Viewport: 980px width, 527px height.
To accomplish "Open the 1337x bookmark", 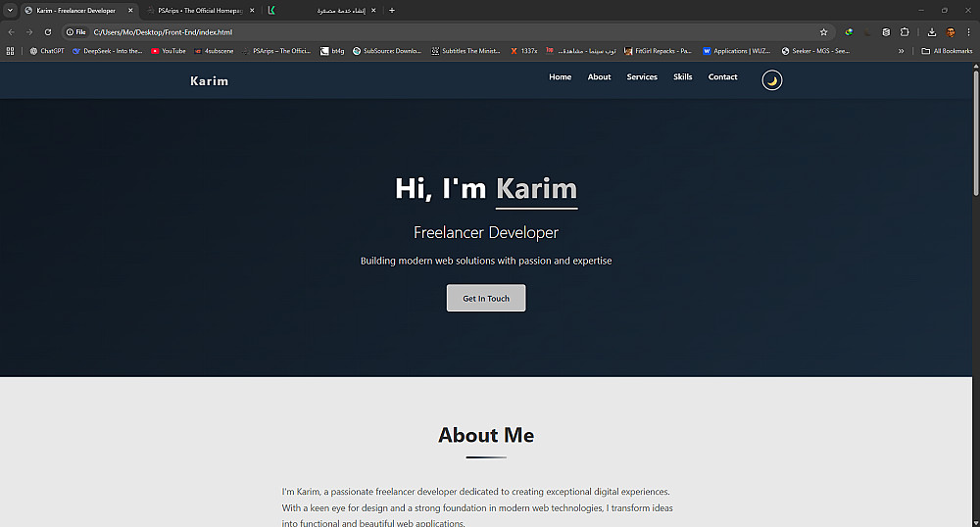I will coord(523,51).
